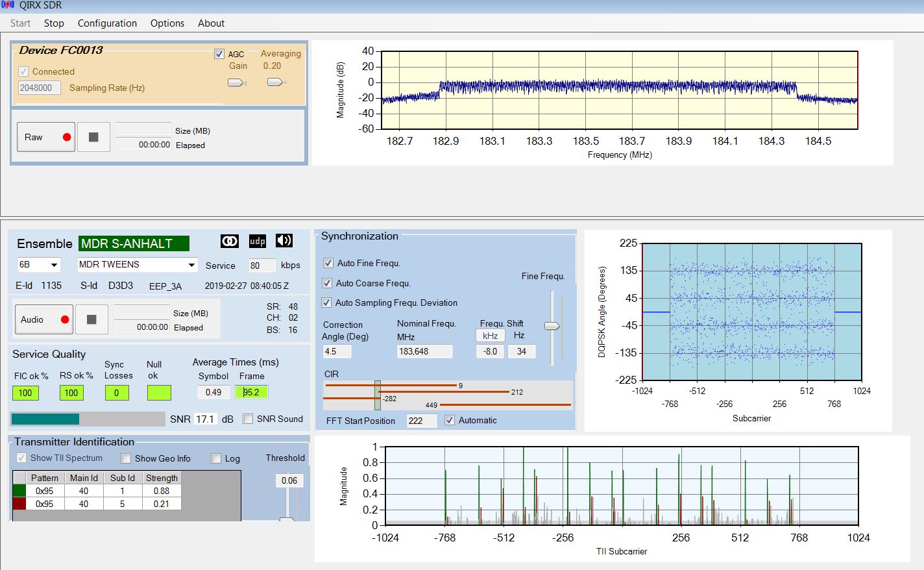Check the Show Geo Info box

[x=126, y=458]
